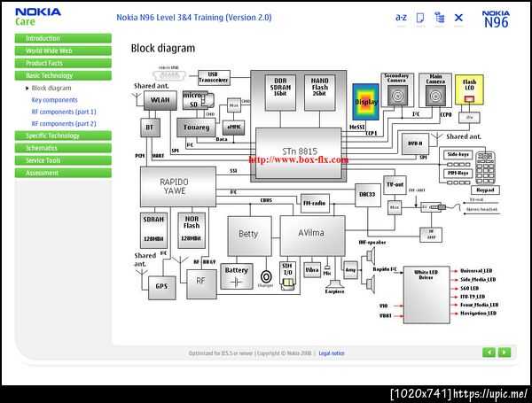Click the GPS block

[161, 287]
